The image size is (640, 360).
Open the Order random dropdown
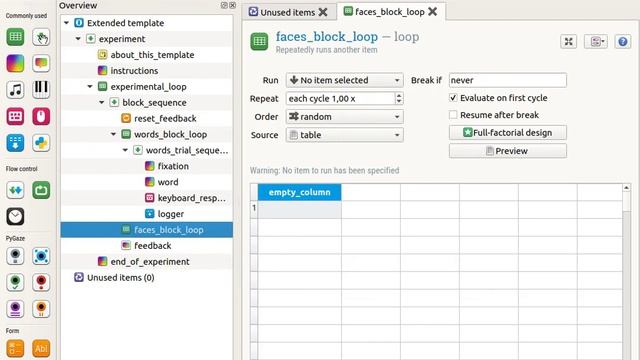[x=344, y=117]
